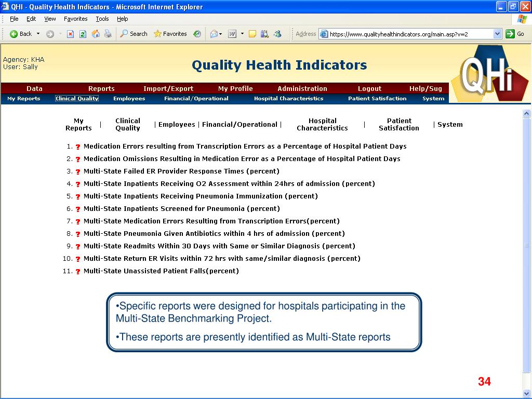This screenshot has height=399, width=532.
Task: Click the Hospital Characteristics link in page body
Action: coord(322,125)
